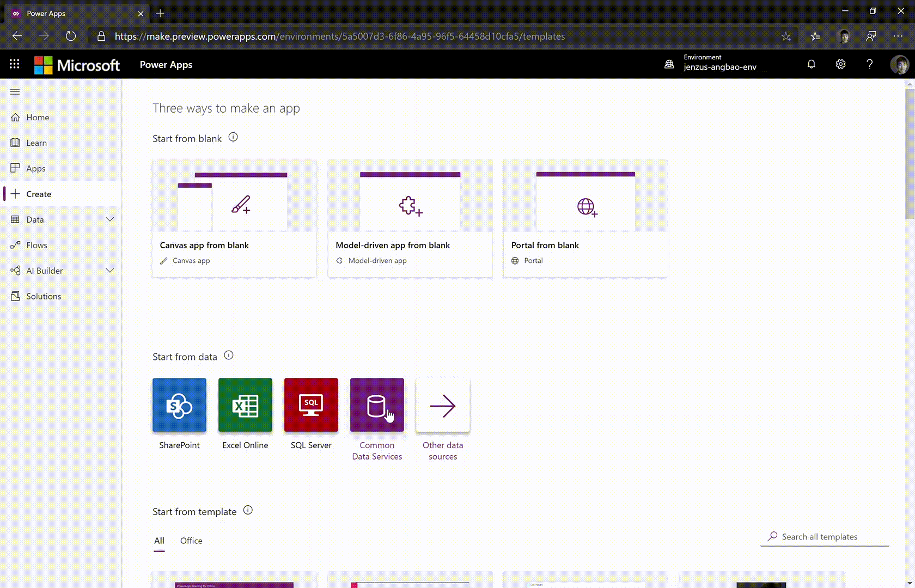Show info for Start from data
This screenshot has width=915, height=588.
[x=229, y=356]
